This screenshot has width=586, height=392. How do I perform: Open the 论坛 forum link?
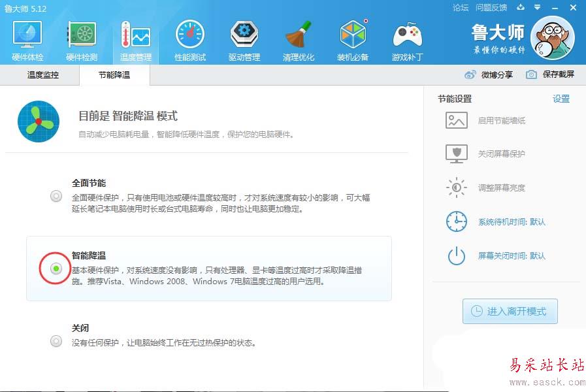point(460,7)
